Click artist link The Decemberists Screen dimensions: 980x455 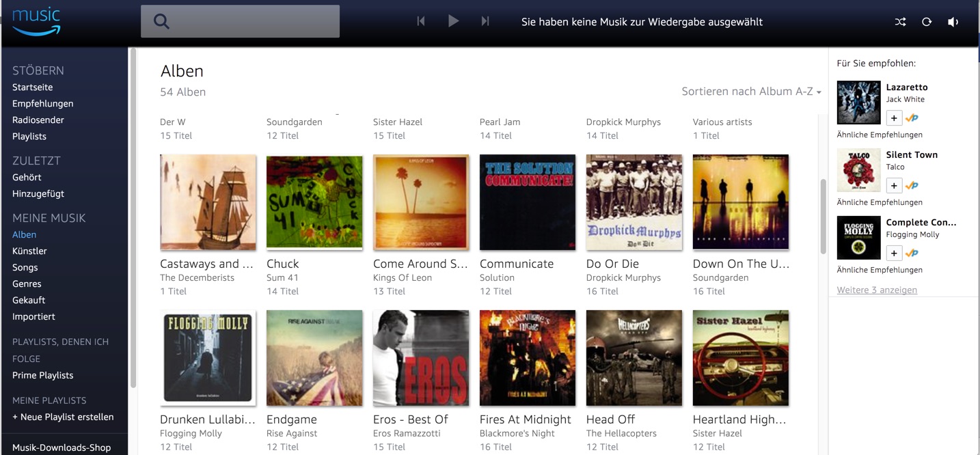[197, 278]
